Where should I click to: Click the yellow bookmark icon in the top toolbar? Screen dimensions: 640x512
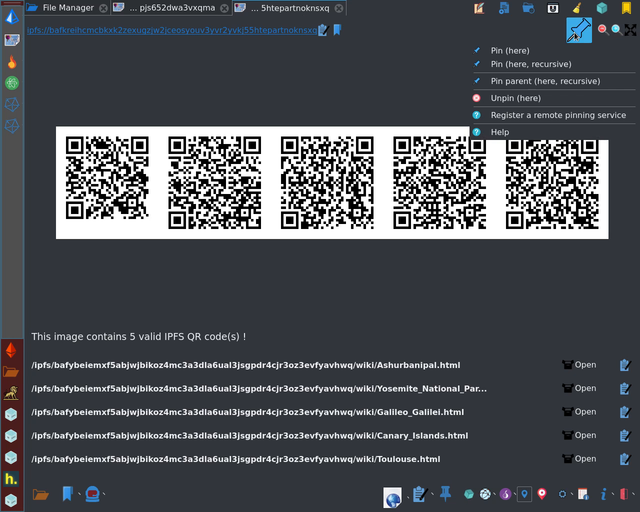click(x=626, y=8)
